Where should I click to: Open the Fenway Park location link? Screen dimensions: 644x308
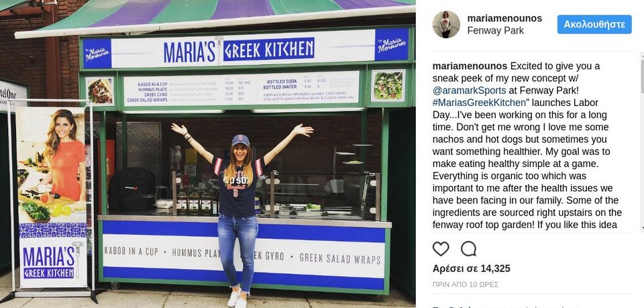495,31
